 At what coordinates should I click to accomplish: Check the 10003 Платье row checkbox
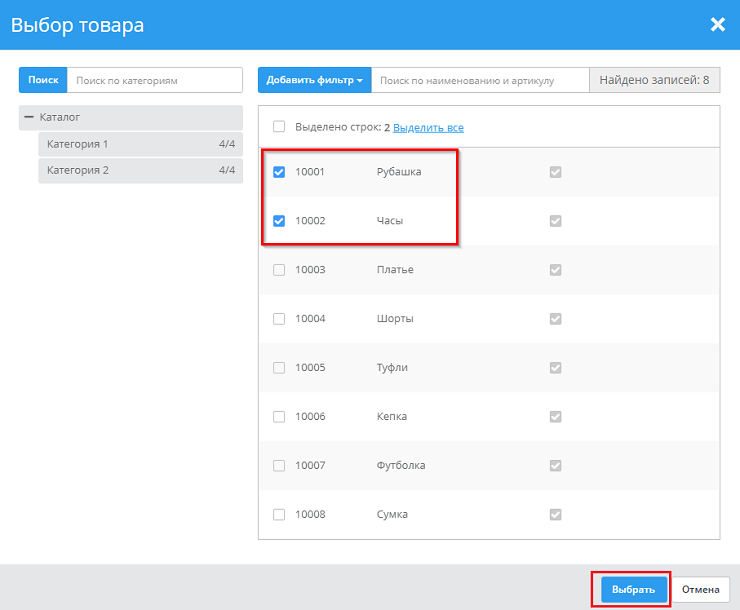point(279,270)
